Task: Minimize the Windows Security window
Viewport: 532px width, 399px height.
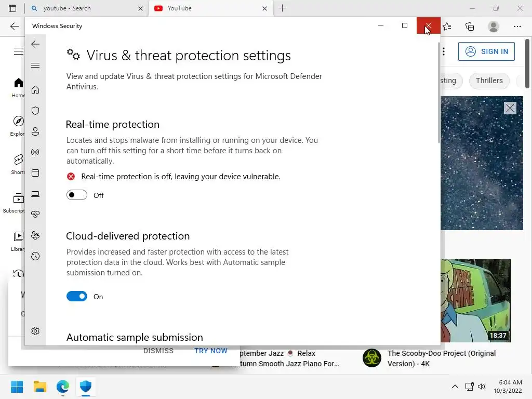Action: (381, 25)
